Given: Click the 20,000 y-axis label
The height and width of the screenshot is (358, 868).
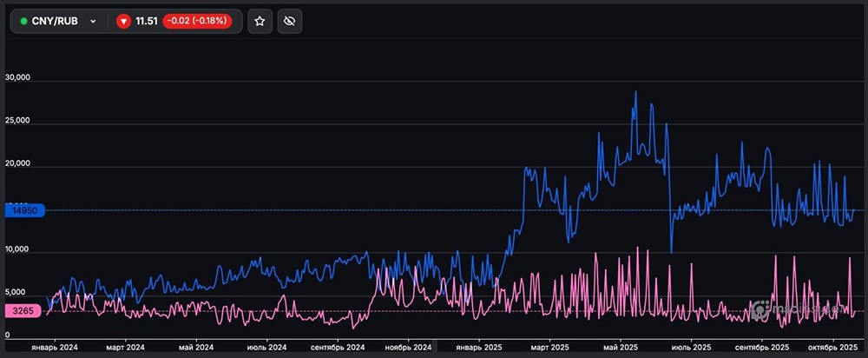Looking at the screenshot, I should tap(17, 164).
